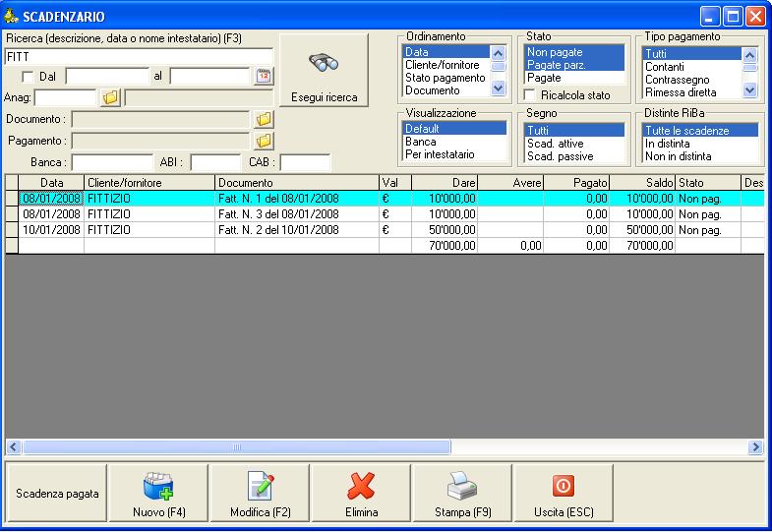Select Contrassegno payment type
This screenshot has width=772, height=532.
[x=691, y=80]
